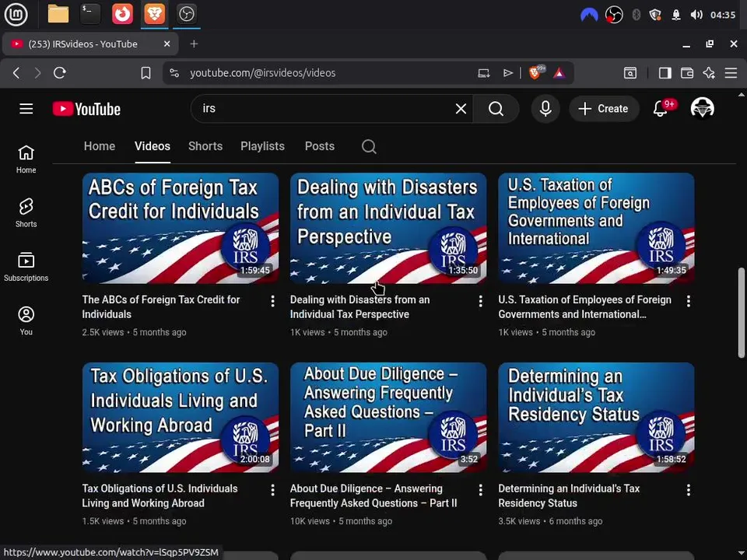Toggle the browser sidebar panel
Image resolution: width=747 pixels, height=560 pixels.
click(665, 73)
